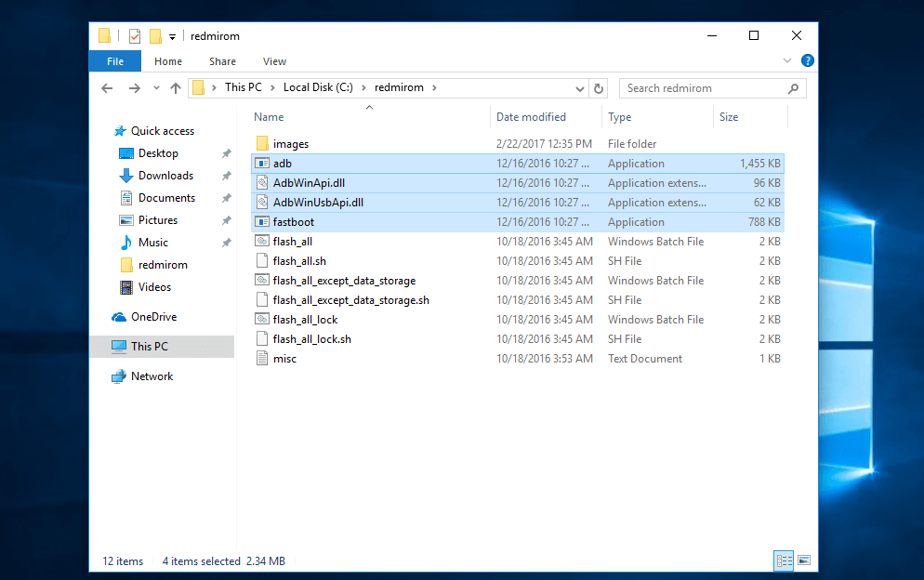Click the search magnifier icon
Viewport: 924px width, 580px height.
tap(793, 88)
